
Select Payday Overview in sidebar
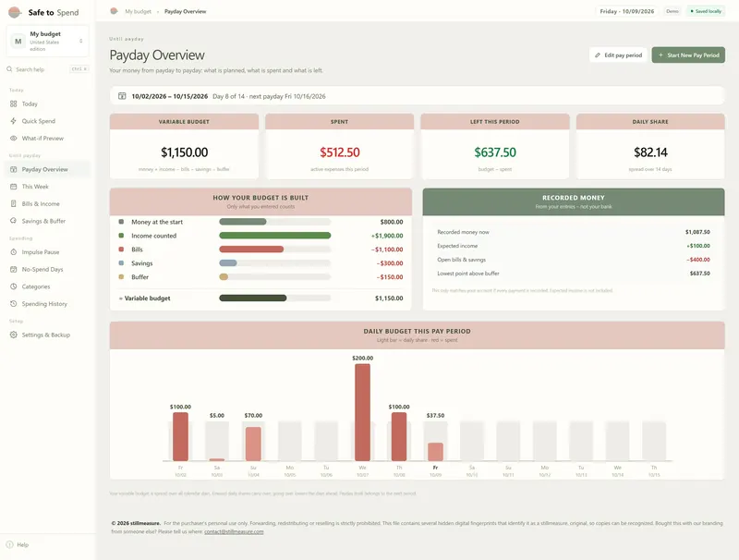coord(47,169)
